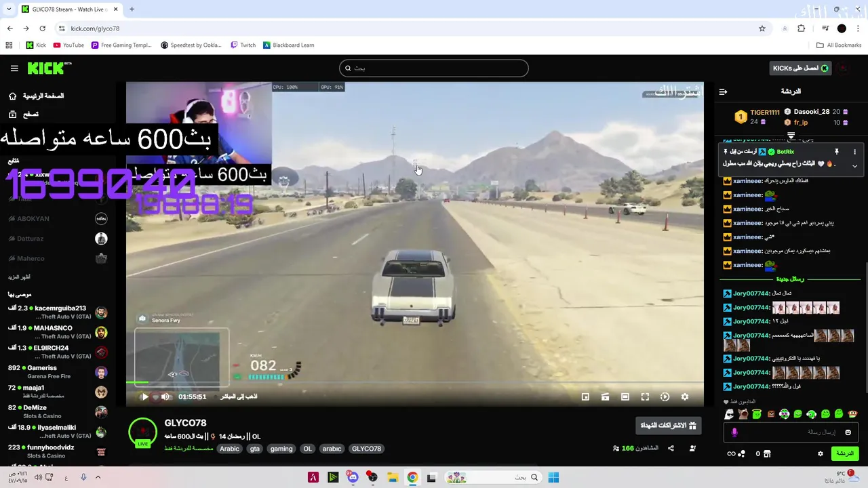This screenshot has height=488, width=868.
Task: Expand the pinned message chevron
Action: click(854, 165)
